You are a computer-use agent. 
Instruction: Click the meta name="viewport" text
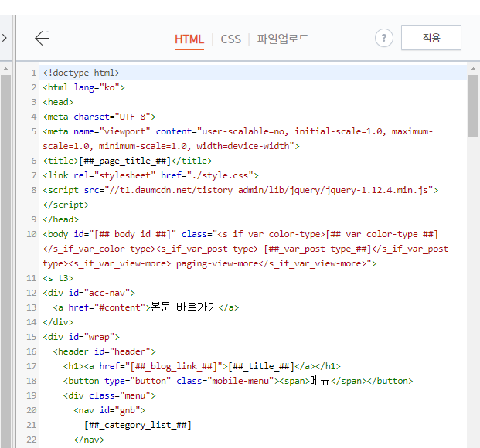pyautogui.click(x=97, y=131)
